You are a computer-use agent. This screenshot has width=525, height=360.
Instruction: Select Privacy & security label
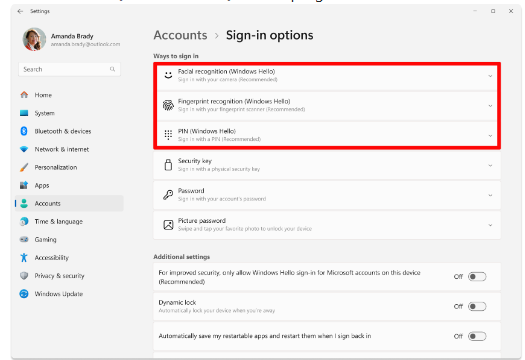pyautogui.click(x=60, y=276)
